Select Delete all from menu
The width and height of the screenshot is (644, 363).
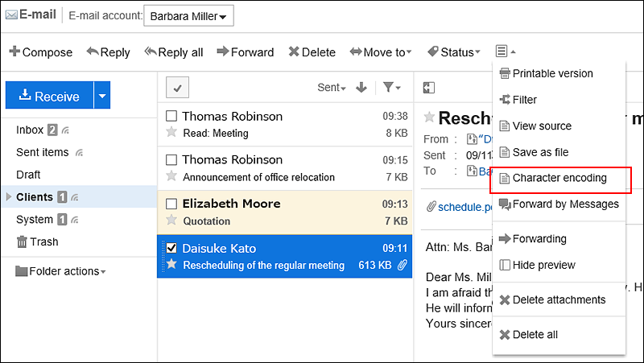(x=559, y=335)
